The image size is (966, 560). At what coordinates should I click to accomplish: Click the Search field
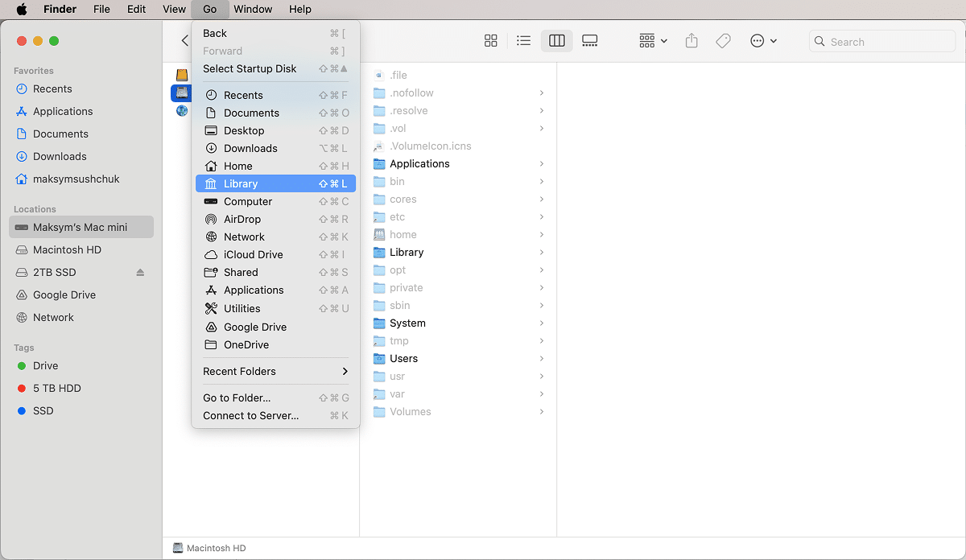pos(882,41)
